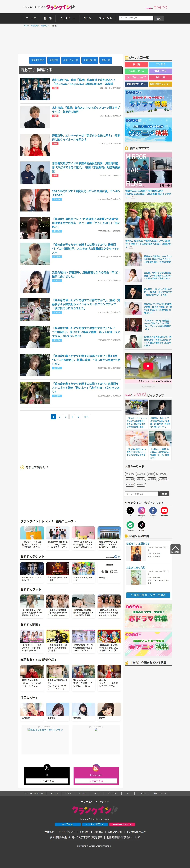
Task: Click the Instagram フォローする button
Action: point(96,781)
